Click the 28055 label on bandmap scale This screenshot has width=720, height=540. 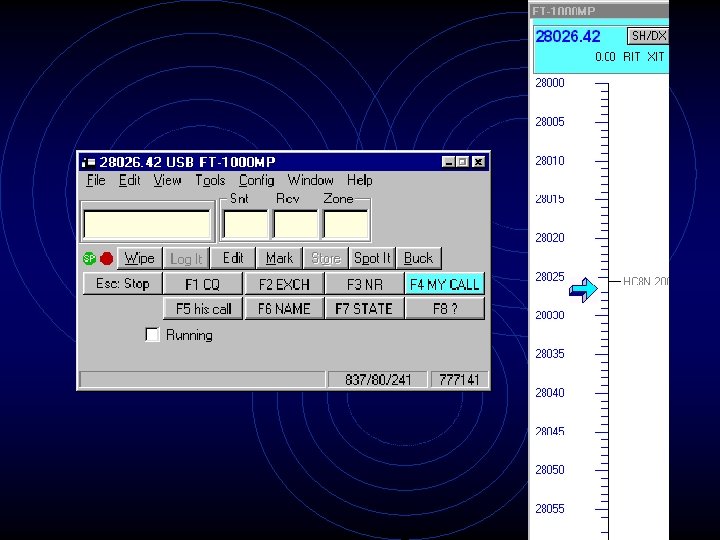coord(550,508)
